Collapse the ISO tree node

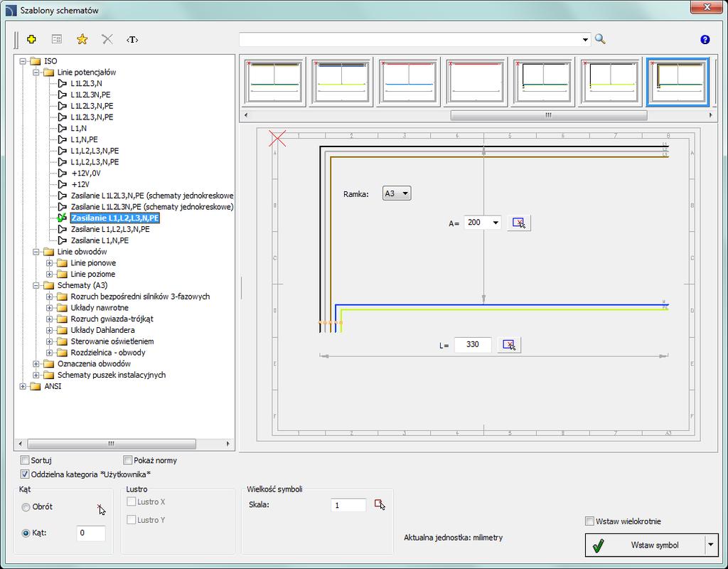(23, 61)
